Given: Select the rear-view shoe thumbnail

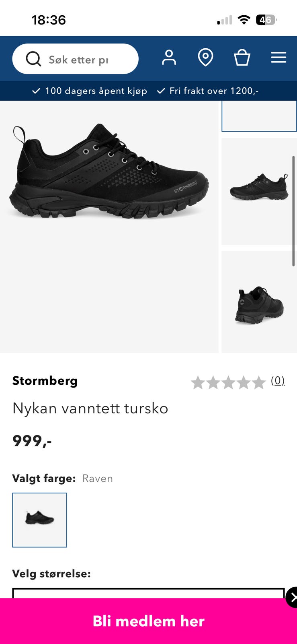Looking at the screenshot, I should click(x=259, y=302).
